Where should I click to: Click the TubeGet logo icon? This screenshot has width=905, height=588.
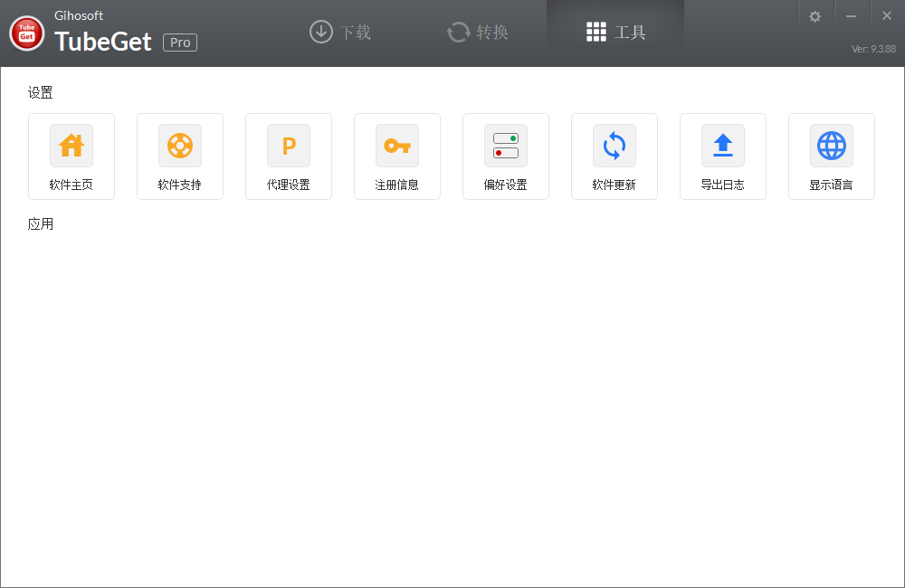[x=26, y=33]
